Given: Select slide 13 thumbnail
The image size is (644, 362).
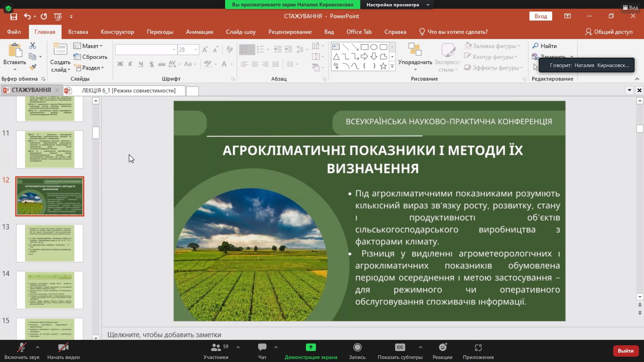Looking at the screenshot, I should point(50,243).
